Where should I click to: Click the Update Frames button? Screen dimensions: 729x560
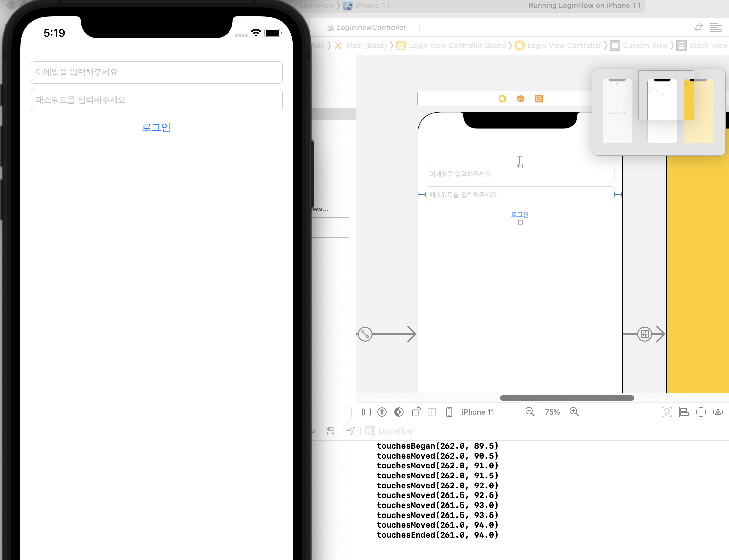pos(666,412)
